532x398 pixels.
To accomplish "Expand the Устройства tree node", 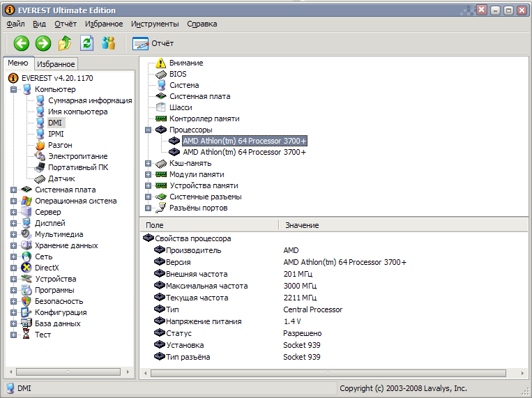I will pos(13,280).
